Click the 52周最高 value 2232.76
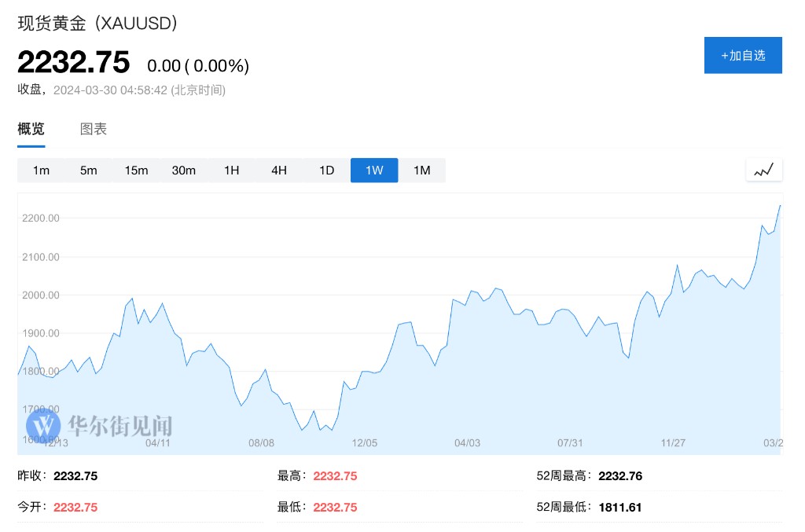Screen dimensions: 805x532 (x=620, y=476)
